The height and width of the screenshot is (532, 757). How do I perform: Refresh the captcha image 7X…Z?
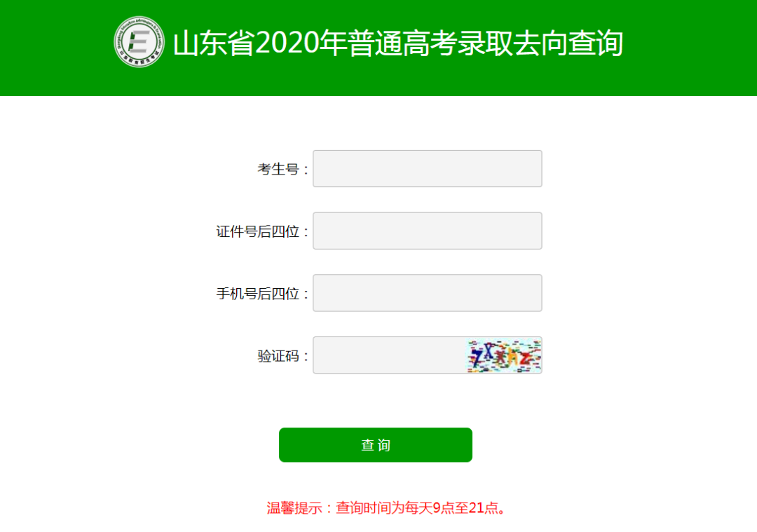[503, 355]
